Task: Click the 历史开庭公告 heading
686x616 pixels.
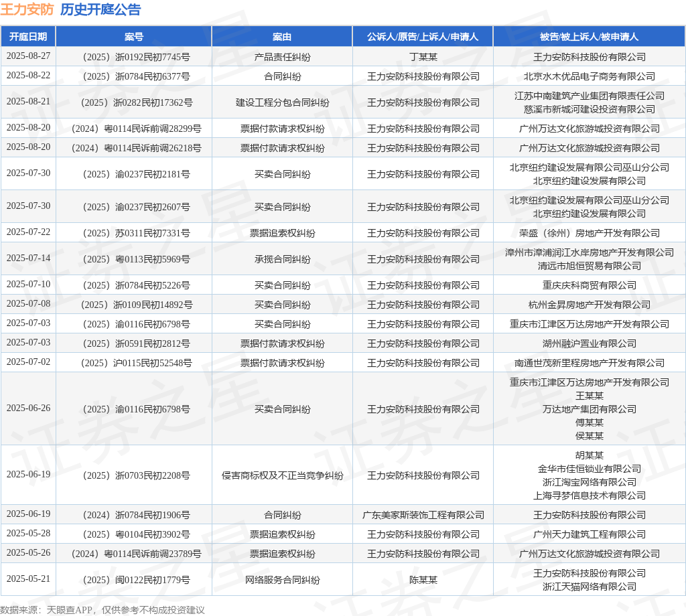Action: [x=100, y=9]
